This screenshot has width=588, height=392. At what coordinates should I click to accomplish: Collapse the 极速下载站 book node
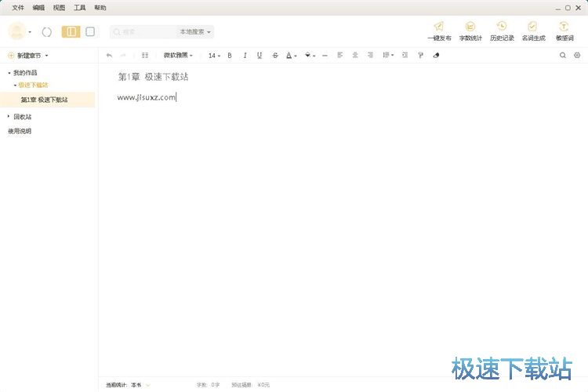click(15, 85)
